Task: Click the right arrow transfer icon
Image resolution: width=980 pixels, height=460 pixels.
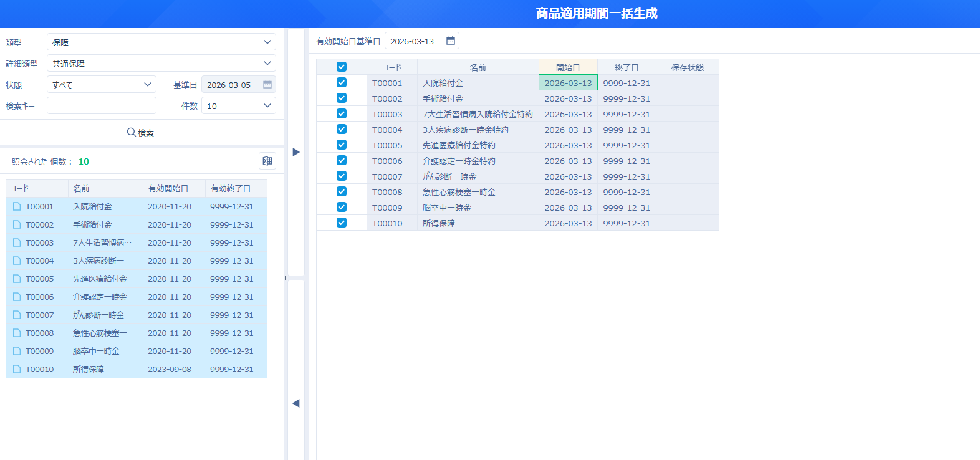Action: [x=296, y=152]
